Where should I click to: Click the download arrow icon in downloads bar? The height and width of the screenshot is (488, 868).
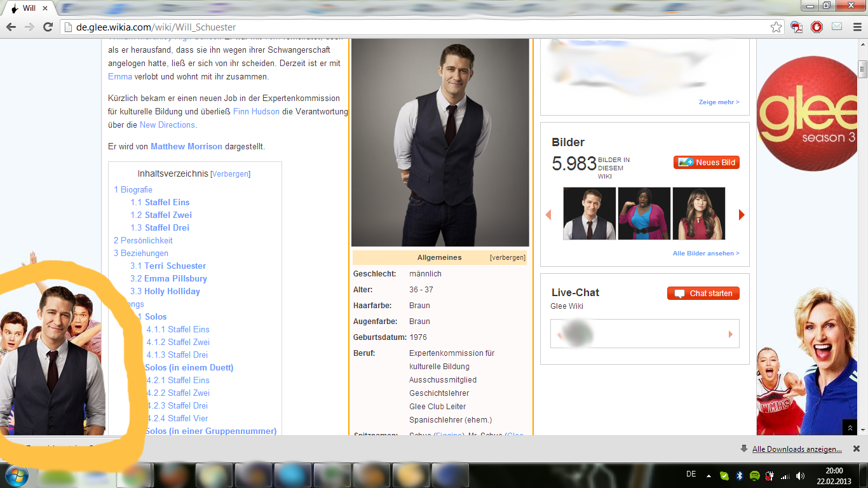pyautogui.click(x=744, y=449)
